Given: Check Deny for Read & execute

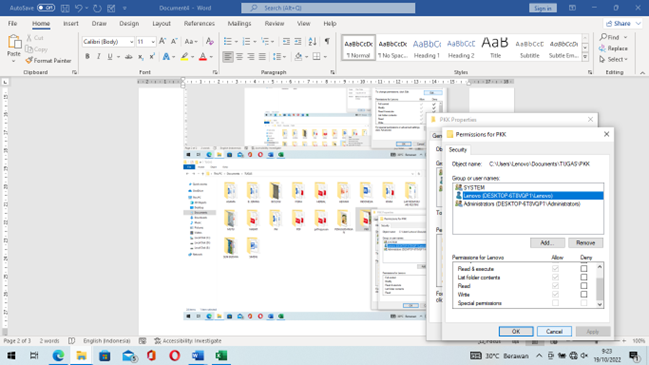Looking at the screenshot, I should click(x=584, y=269).
